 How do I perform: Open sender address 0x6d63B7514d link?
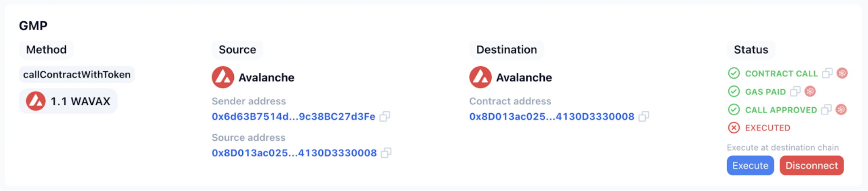(293, 117)
